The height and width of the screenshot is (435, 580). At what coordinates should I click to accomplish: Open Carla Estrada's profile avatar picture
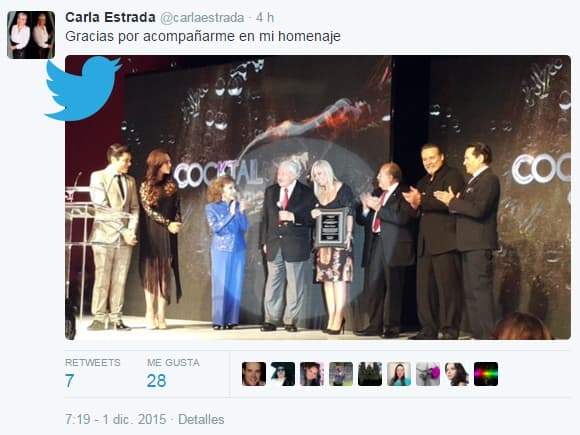coord(31,35)
